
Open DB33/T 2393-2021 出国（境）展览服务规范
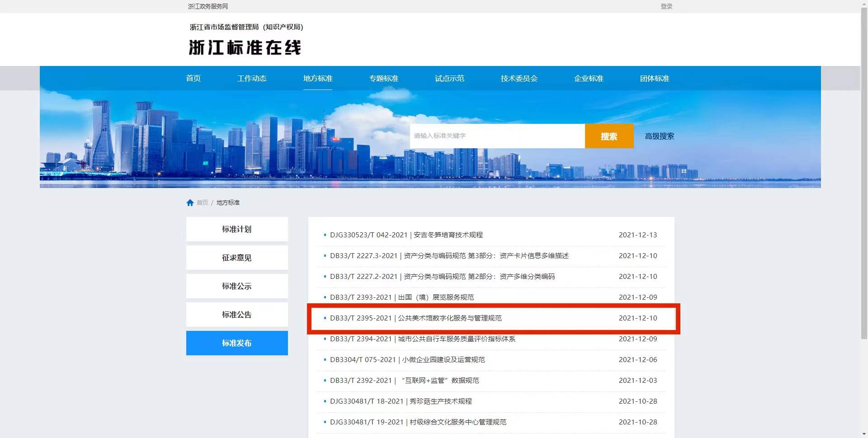point(402,297)
